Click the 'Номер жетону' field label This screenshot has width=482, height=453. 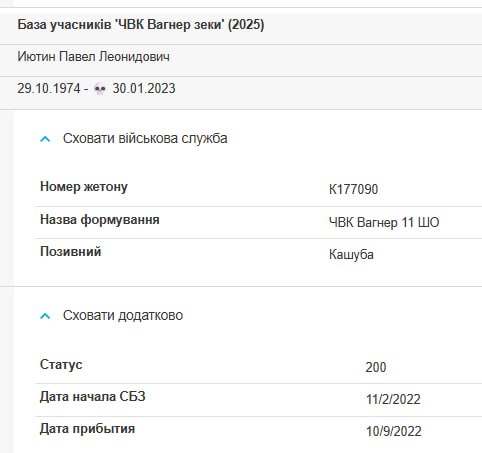tap(84, 187)
